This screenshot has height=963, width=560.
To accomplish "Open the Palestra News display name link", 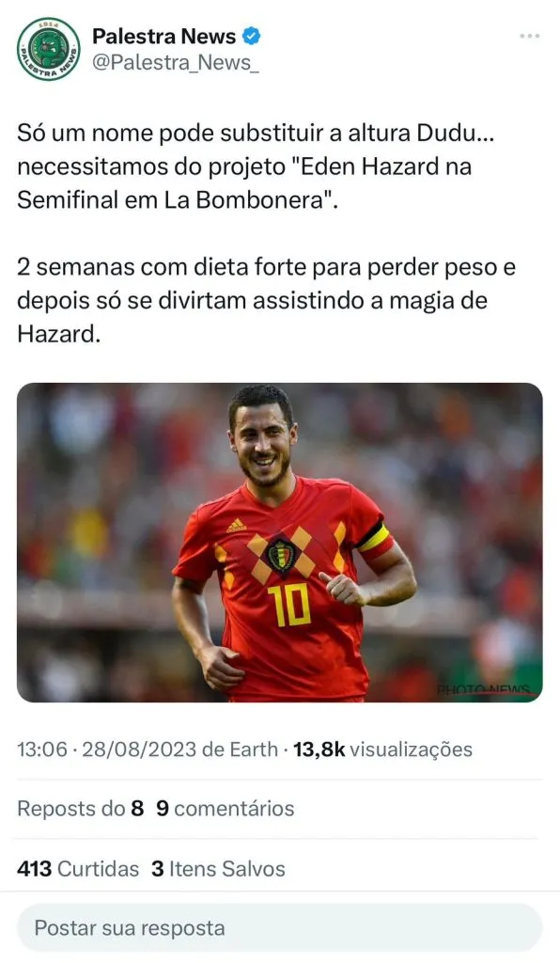I will pyautogui.click(x=163, y=37).
